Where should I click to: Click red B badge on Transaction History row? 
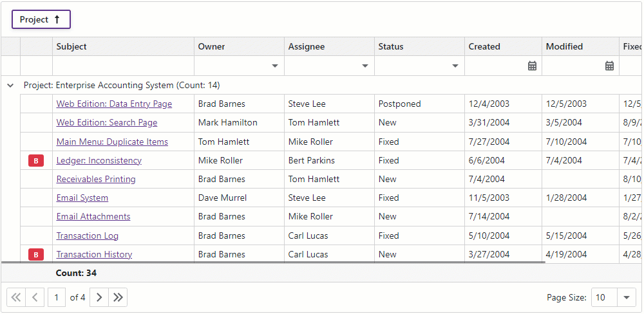pyautogui.click(x=36, y=255)
